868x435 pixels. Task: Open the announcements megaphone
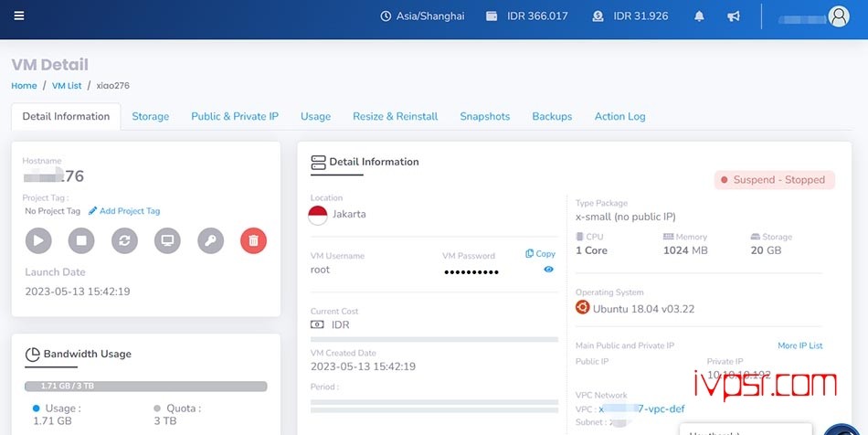pos(734,16)
